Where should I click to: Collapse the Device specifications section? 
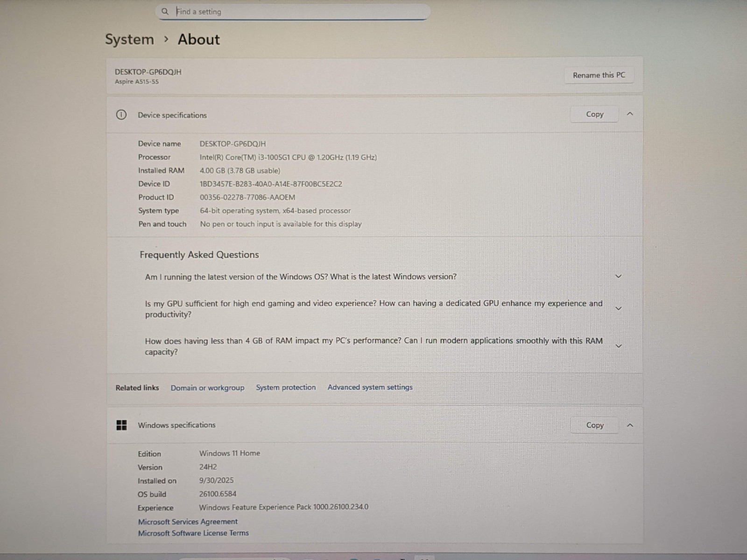coord(630,114)
